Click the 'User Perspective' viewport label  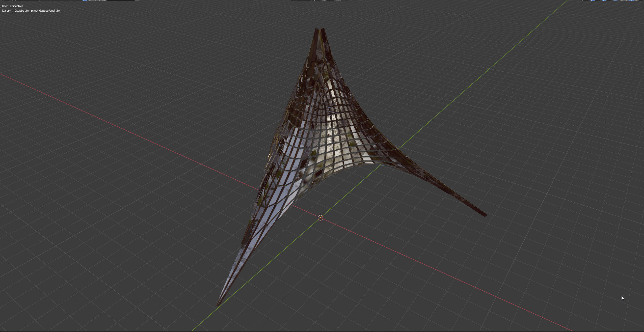pyautogui.click(x=13, y=6)
